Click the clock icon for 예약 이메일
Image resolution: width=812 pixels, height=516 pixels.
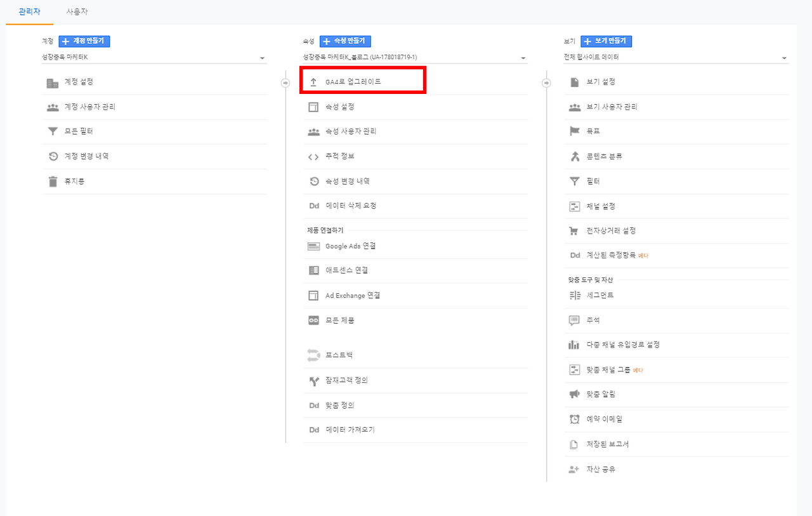click(x=575, y=419)
